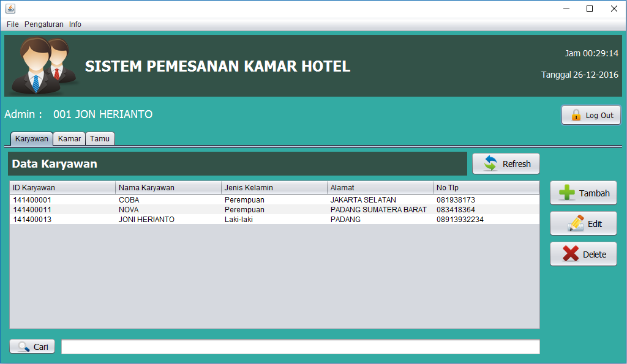Click the magnifier icon on Cari
Screen dimensions: 627x364
coord(24,347)
